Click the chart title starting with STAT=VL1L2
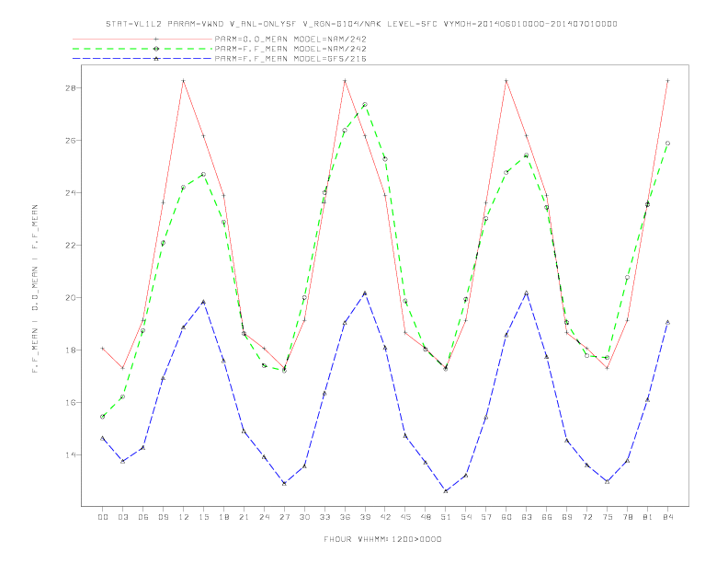 pyautogui.click(x=361, y=24)
